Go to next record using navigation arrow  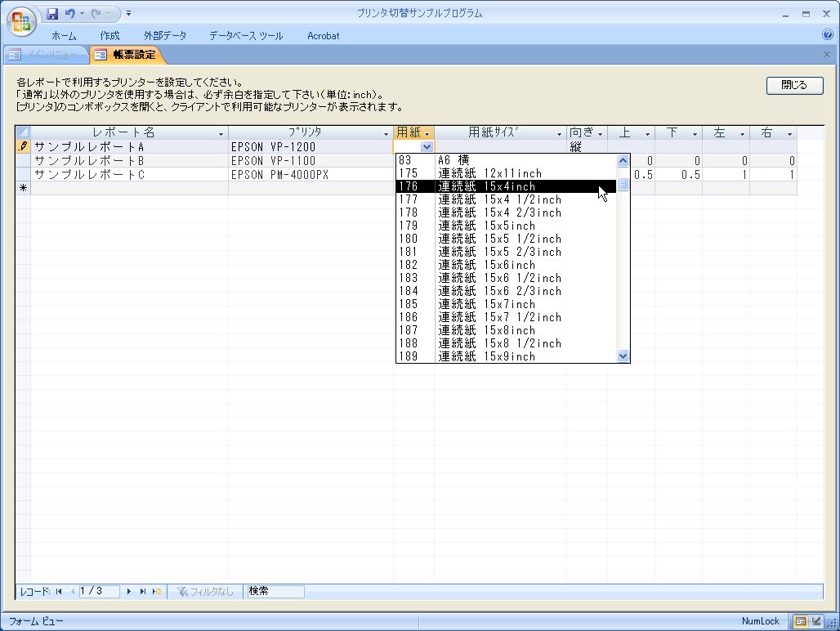(129, 591)
